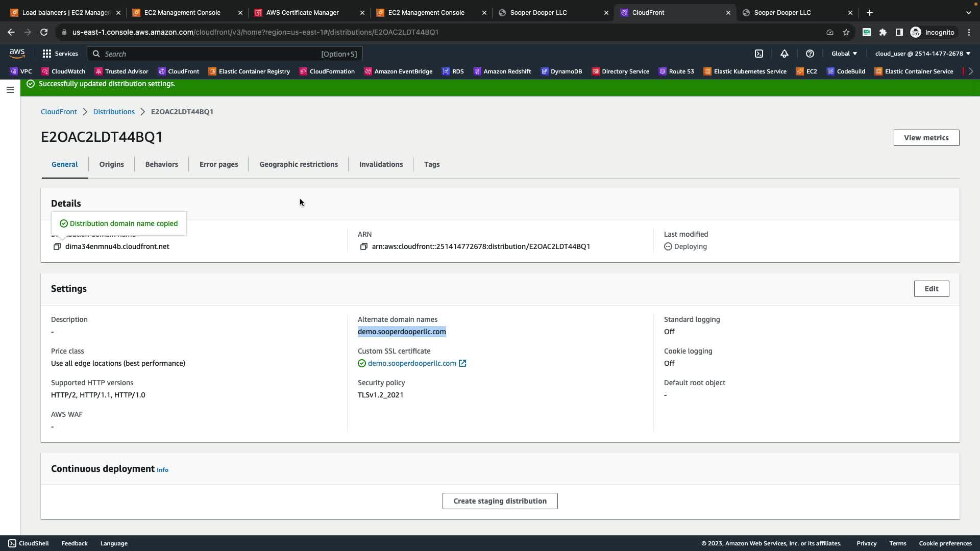980x551 pixels.
Task: Open the Invalidations tab
Action: (x=381, y=164)
